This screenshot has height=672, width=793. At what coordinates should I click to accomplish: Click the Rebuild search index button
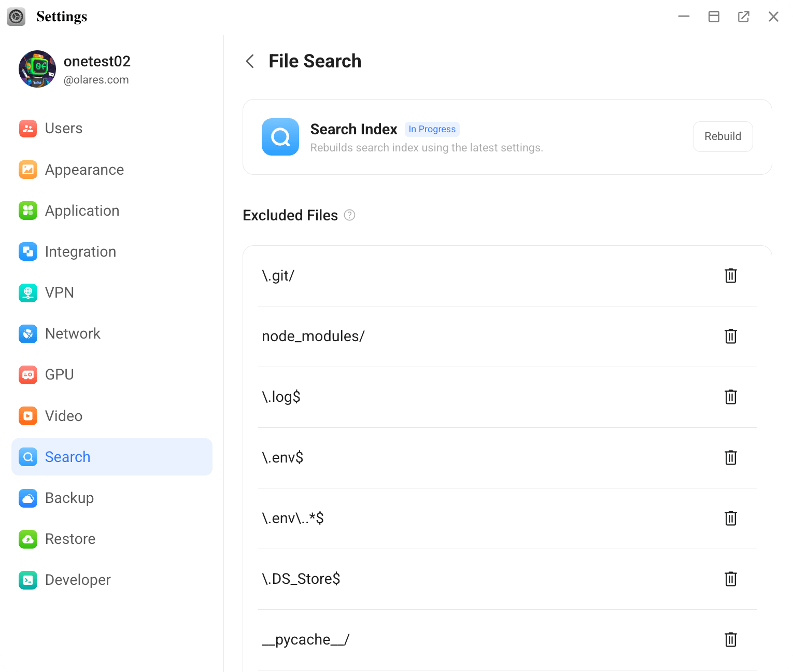[x=723, y=136]
